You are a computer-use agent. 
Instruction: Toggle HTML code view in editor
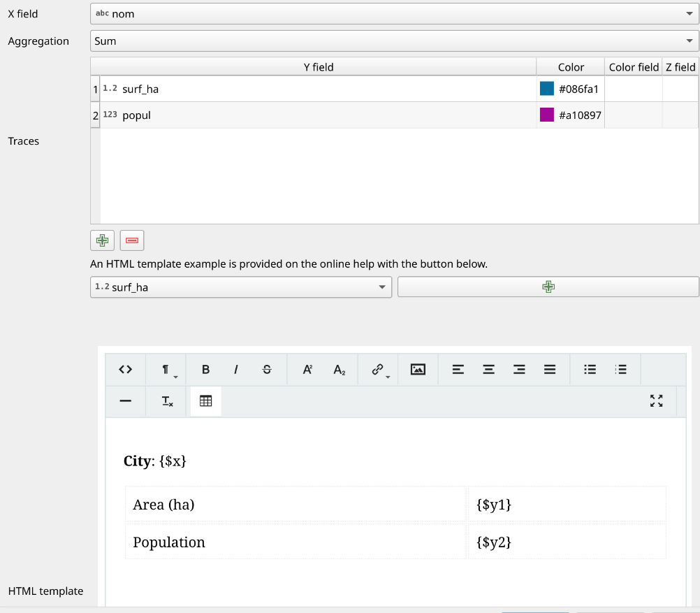click(126, 370)
